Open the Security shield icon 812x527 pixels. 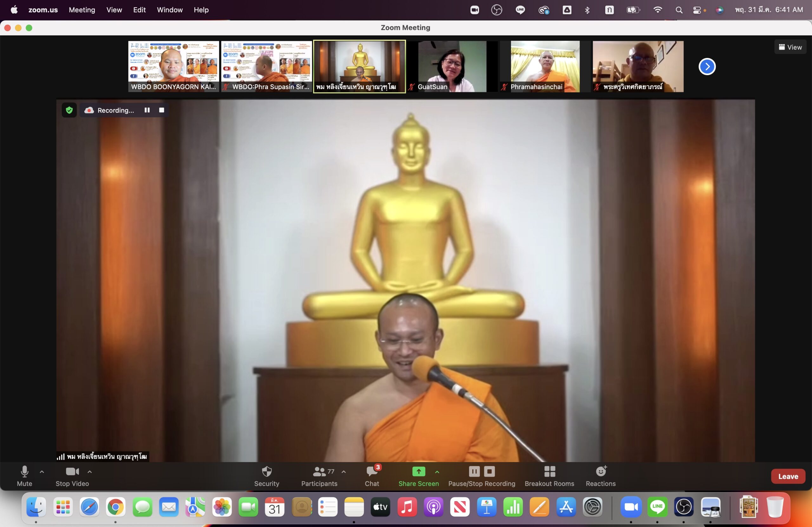point(266,472)
